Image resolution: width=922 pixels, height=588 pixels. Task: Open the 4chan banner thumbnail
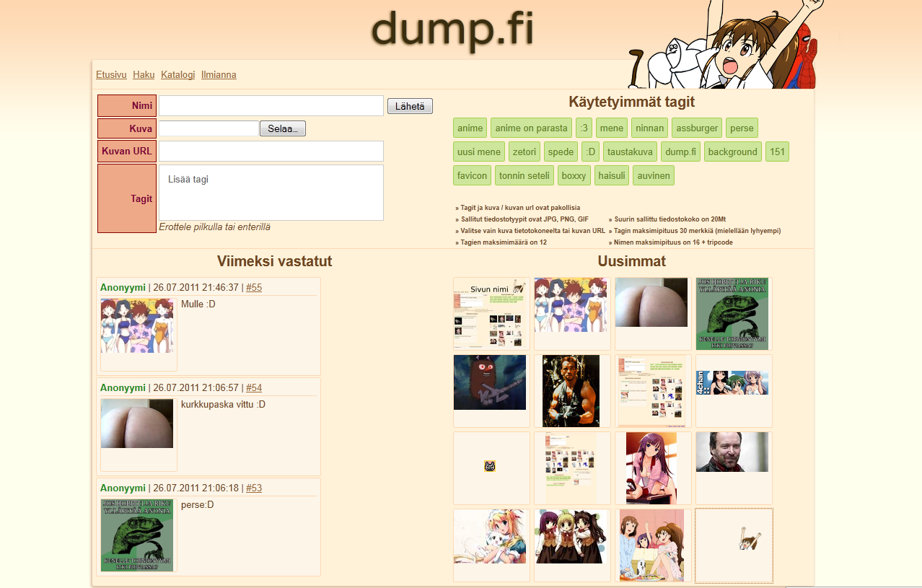pyautogui.click(x=733, y=382)
